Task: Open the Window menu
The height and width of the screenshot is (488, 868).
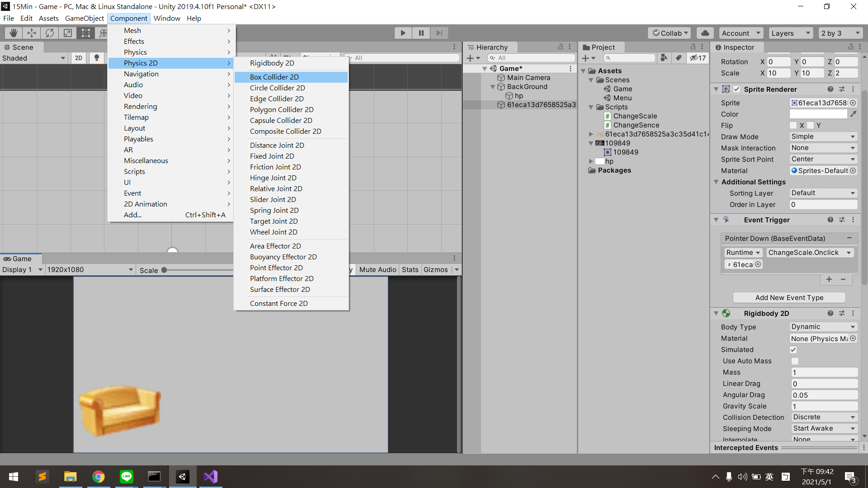Action: (167, 18)
